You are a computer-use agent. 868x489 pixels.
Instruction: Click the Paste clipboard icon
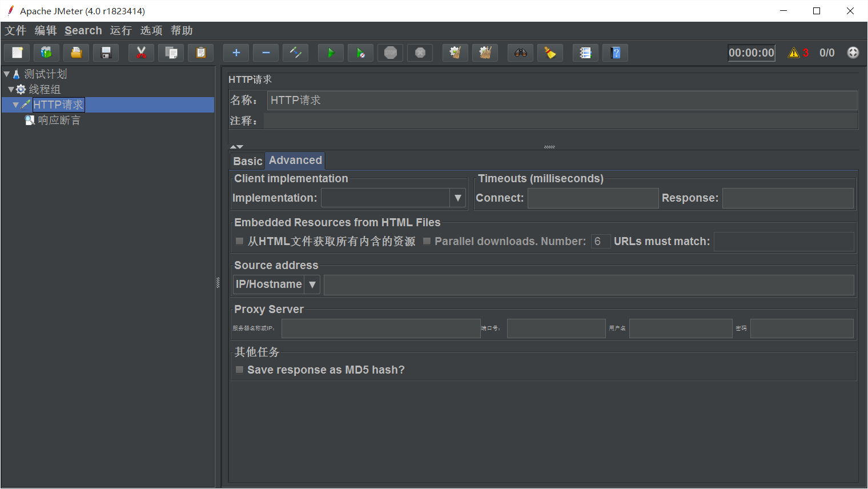201,53
